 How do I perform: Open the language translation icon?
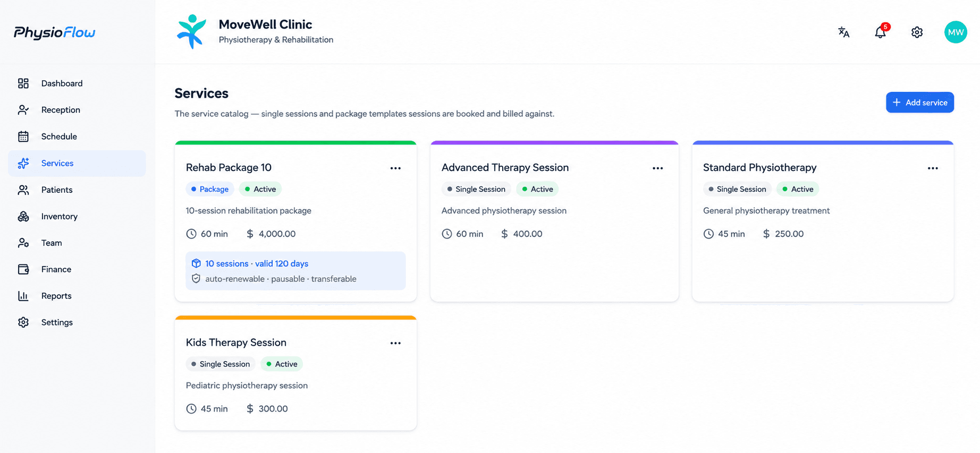click(x=843, y=32)
